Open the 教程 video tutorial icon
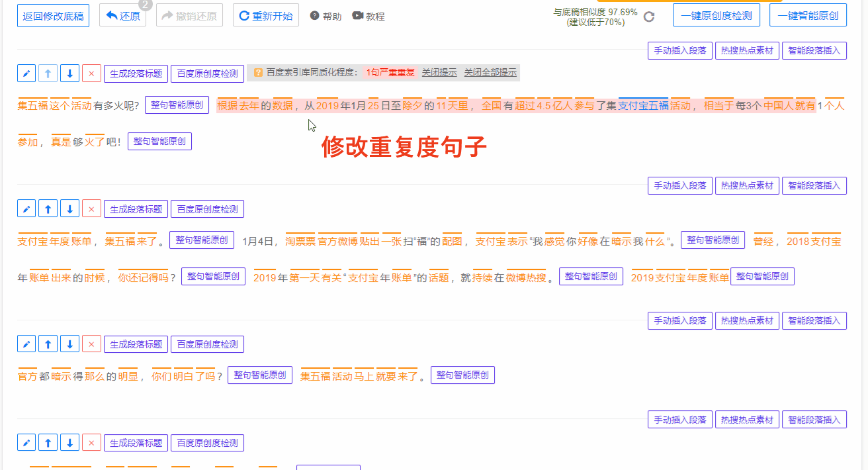This screenshot has width=868, height=470. click(x=357, y=15)
